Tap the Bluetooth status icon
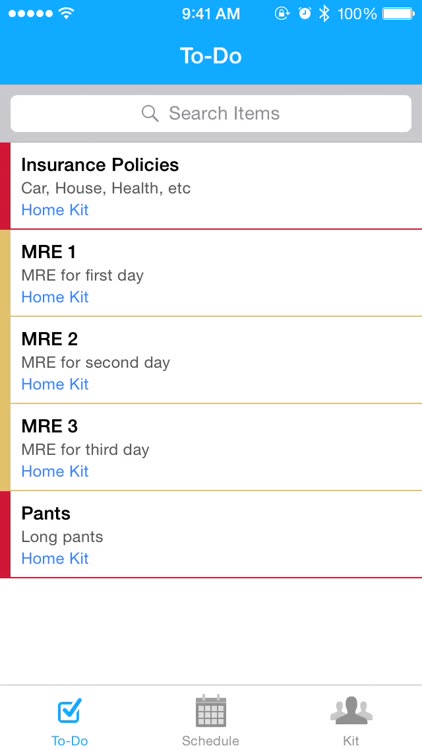The height and width of the screenshot is (750, 422). click(324, 14)
